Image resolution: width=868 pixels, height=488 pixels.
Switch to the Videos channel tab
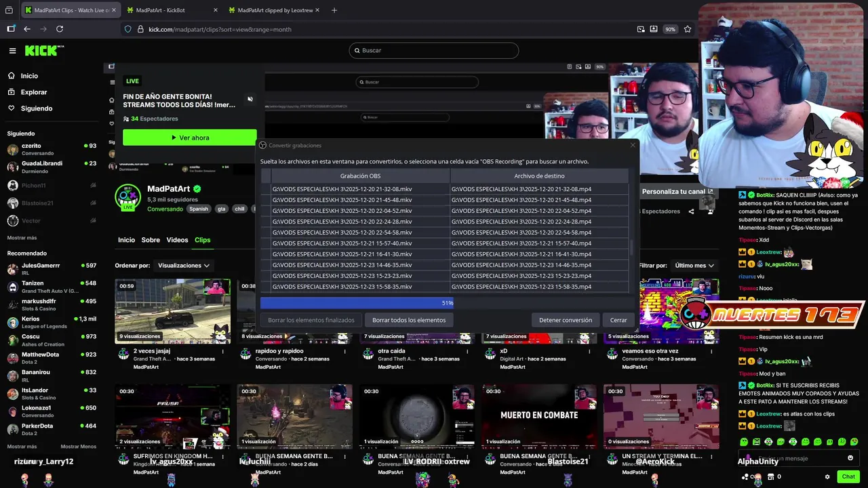177,240
